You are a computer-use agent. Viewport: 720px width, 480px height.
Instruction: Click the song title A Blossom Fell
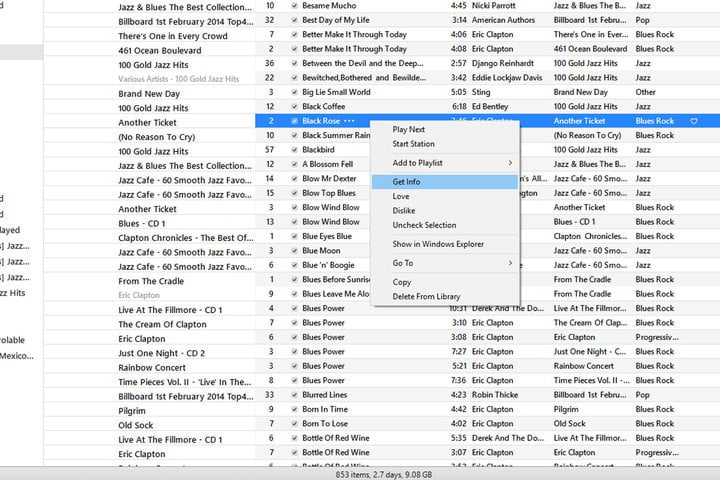(328, 164)
